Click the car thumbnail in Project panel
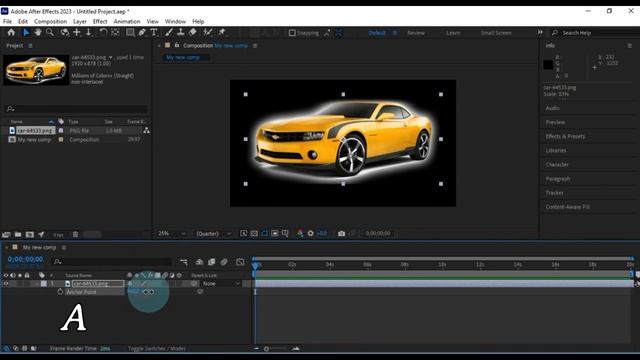640x360 pixels. [36, 70]
